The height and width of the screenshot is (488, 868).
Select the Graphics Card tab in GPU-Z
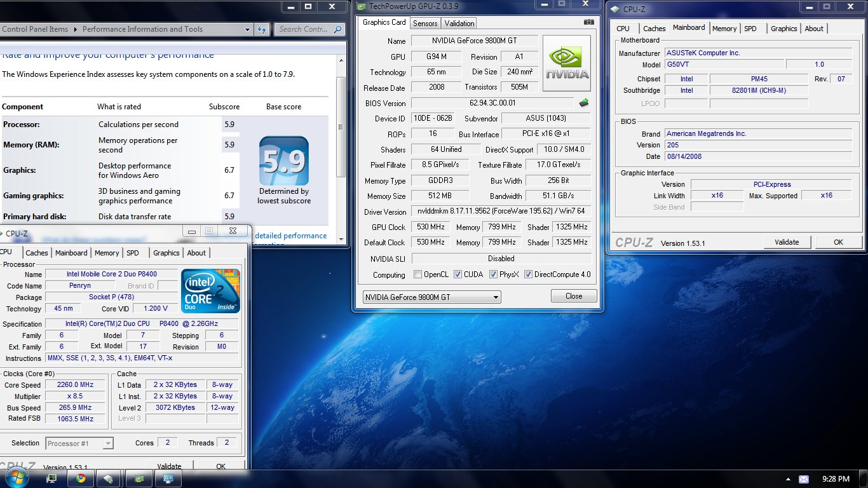pos(384,22)
